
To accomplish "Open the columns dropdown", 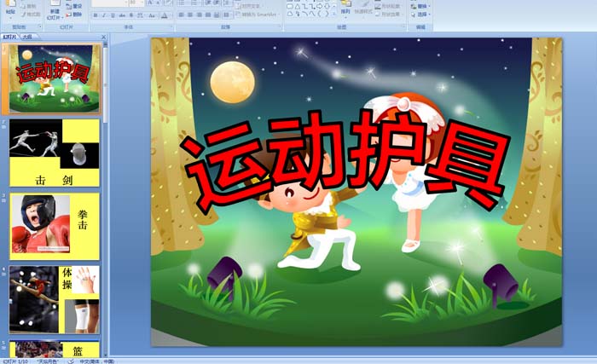I will click(x=228, y=14).
